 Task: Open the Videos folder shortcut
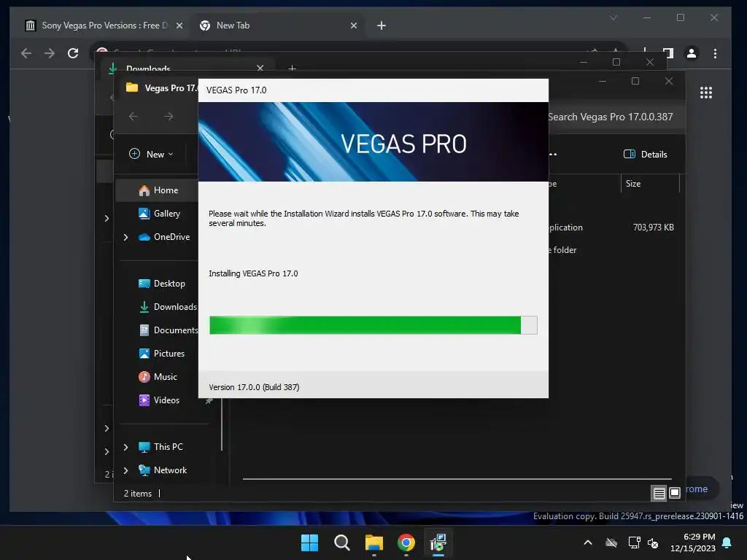pos(159,400)
